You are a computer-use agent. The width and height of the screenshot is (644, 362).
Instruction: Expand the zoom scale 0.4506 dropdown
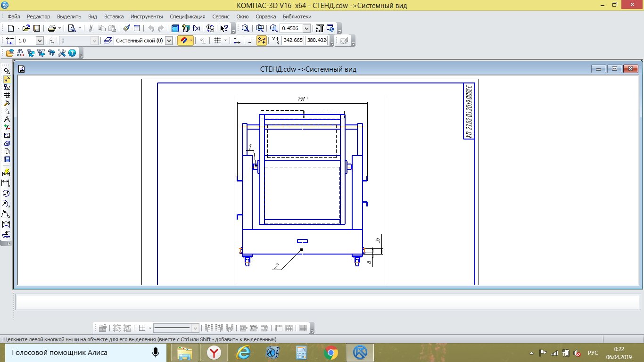(306, 28)
